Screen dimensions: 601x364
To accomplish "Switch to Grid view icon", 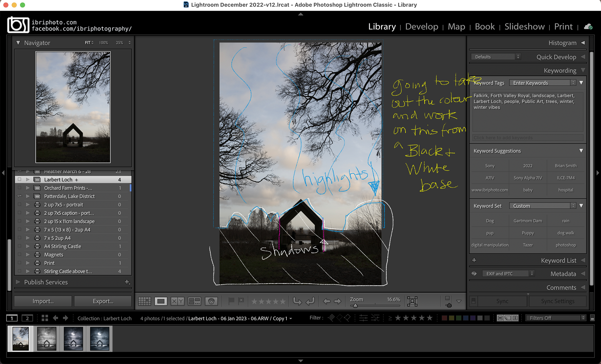I will point(144,301).
